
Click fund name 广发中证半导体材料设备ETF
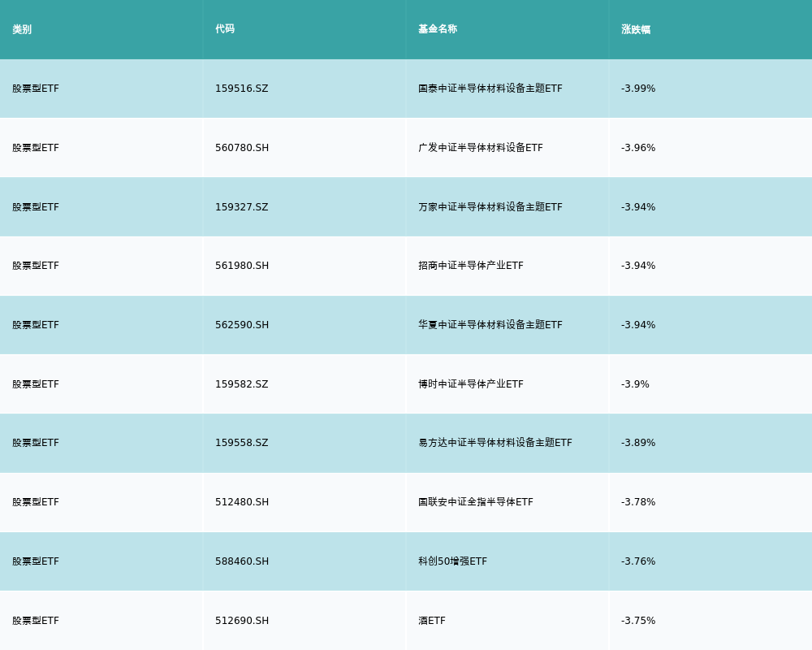(x=481, y=148)
